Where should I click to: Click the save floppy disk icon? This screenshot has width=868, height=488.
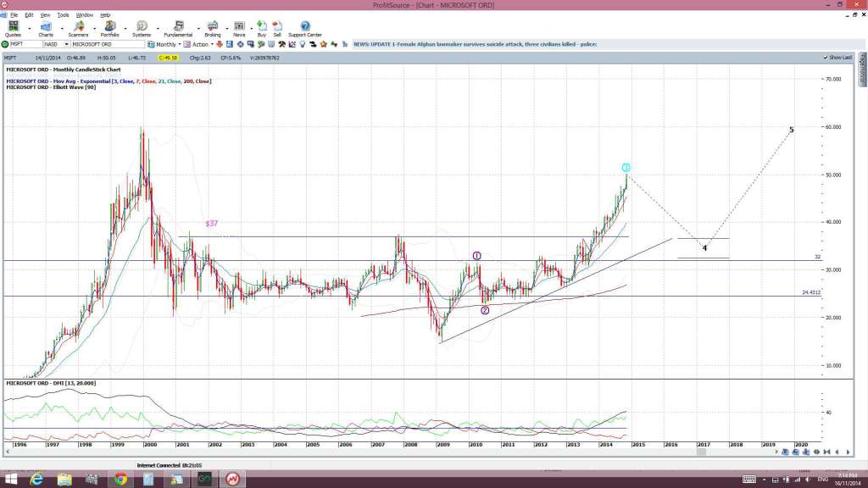pos(229,44)
